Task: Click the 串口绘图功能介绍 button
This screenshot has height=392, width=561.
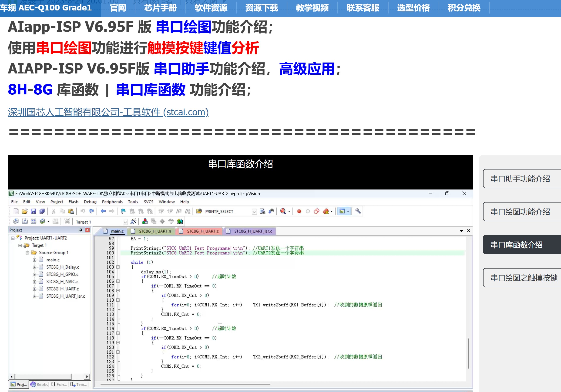Action: click(x=521, y=212)
